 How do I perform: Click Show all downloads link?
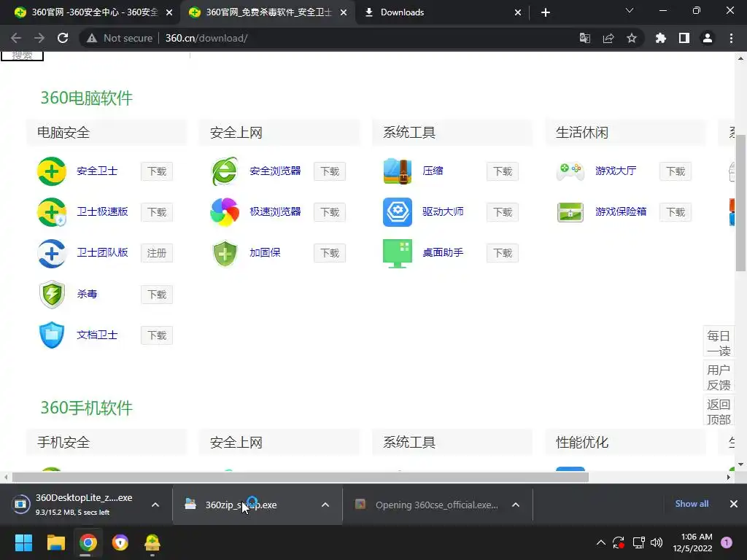point(692,503)
